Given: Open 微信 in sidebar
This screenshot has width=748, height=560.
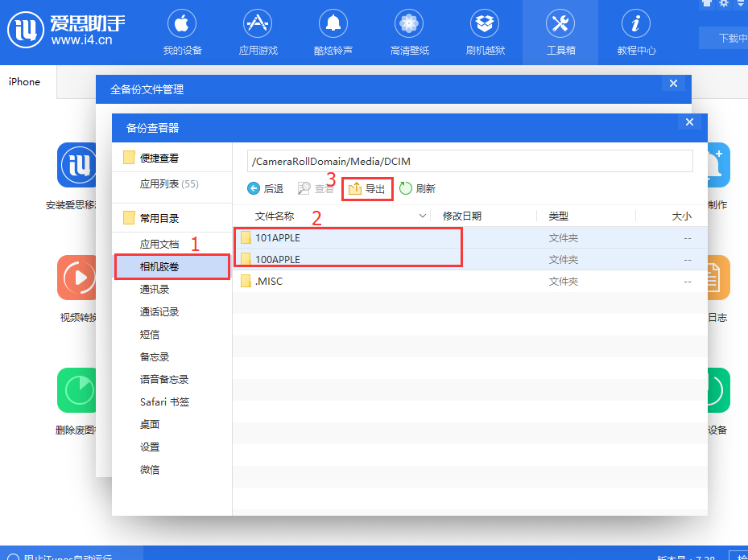Looking at the screenshot, I should [149, 470].
